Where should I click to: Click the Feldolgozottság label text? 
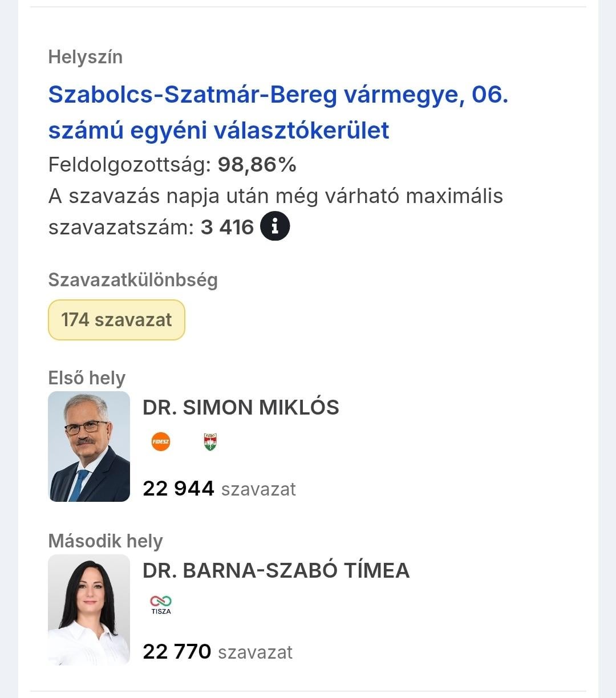click(129, 165)
